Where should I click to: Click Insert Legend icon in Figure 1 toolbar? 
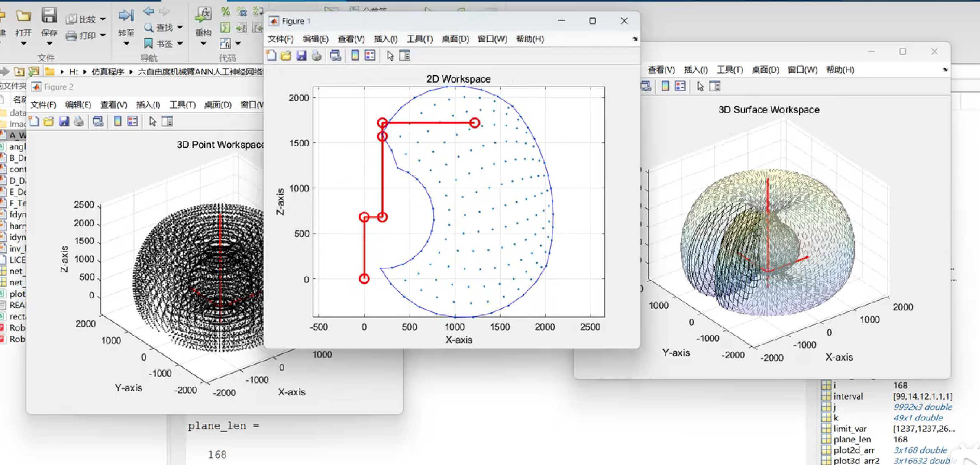(x=370, y=56)
